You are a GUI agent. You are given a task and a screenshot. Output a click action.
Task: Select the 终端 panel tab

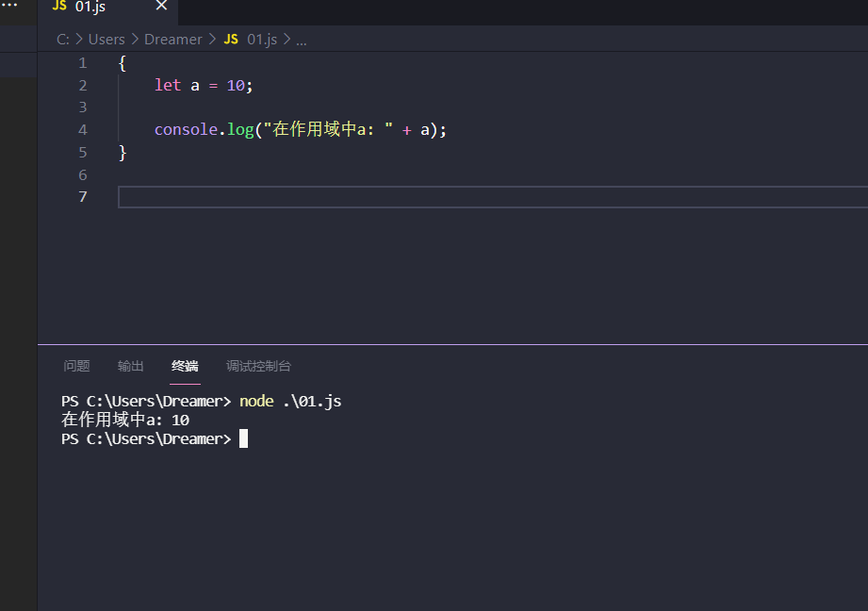pyautogui.click(x=185, y=366)
